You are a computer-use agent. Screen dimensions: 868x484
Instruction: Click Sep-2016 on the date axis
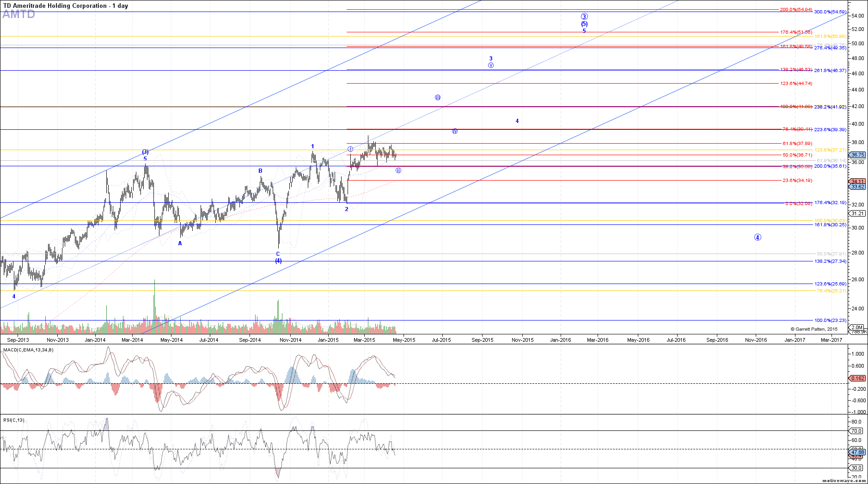tap(717, 340)
